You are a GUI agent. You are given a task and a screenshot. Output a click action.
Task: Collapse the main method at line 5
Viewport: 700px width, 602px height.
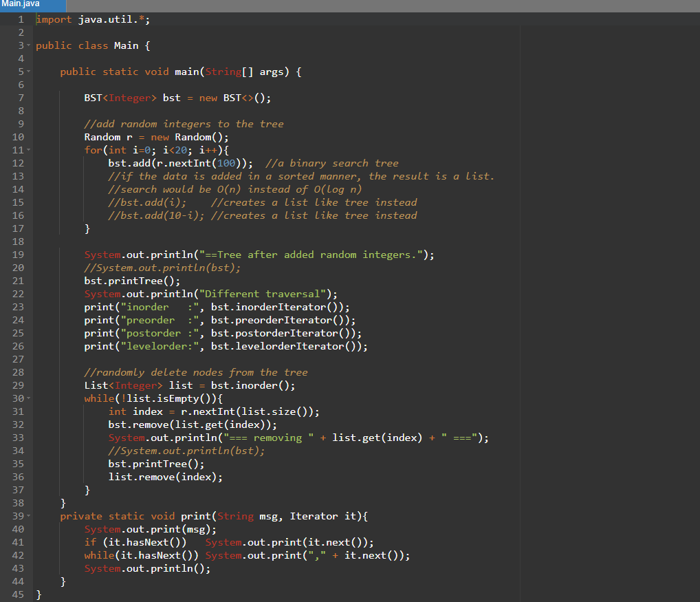pos(28,72)
